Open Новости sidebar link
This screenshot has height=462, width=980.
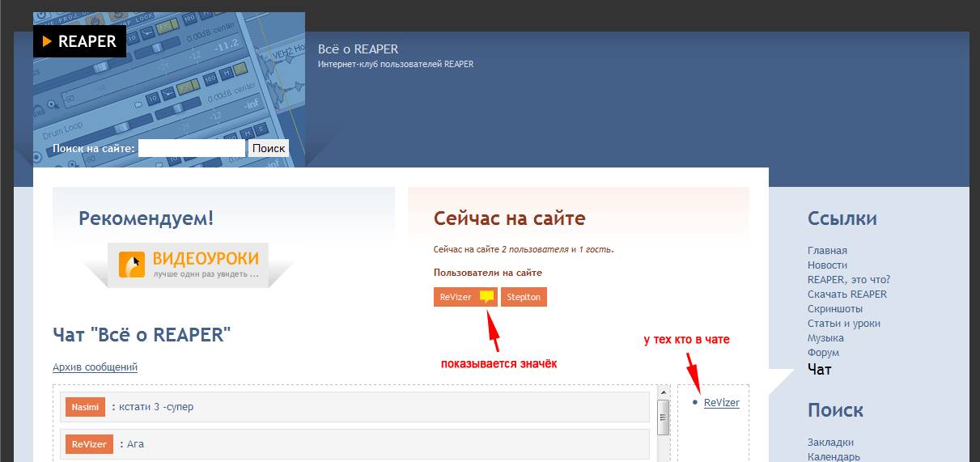pos(827,265)
